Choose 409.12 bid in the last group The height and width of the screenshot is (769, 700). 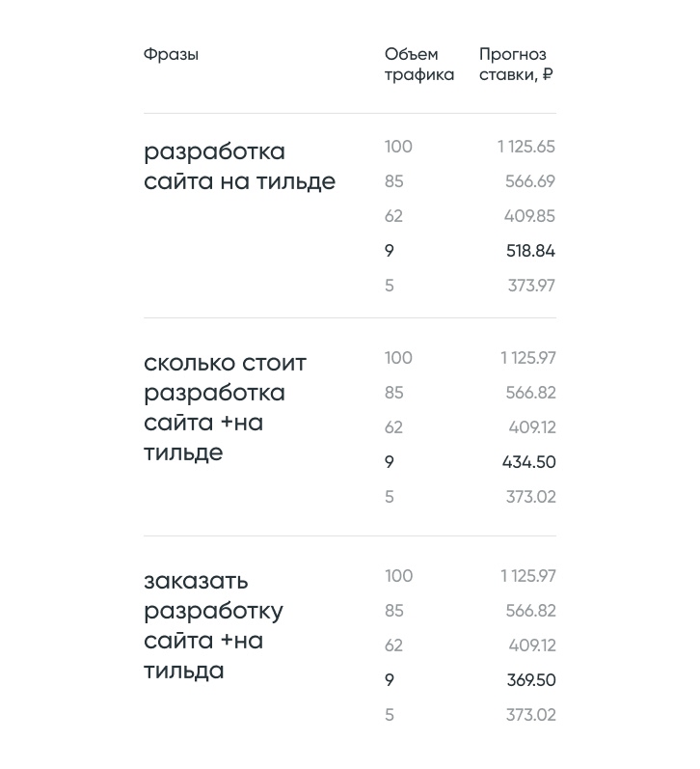[532, 645]
